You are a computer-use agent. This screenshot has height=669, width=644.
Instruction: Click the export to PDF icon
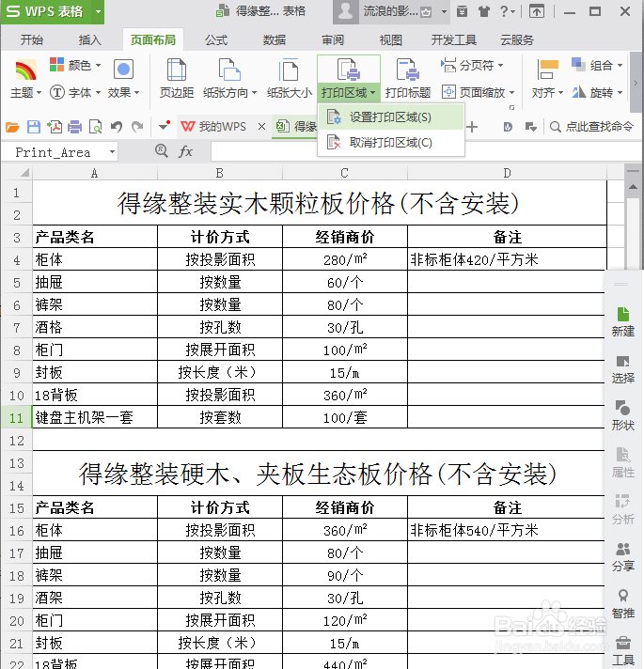[55, 127]
